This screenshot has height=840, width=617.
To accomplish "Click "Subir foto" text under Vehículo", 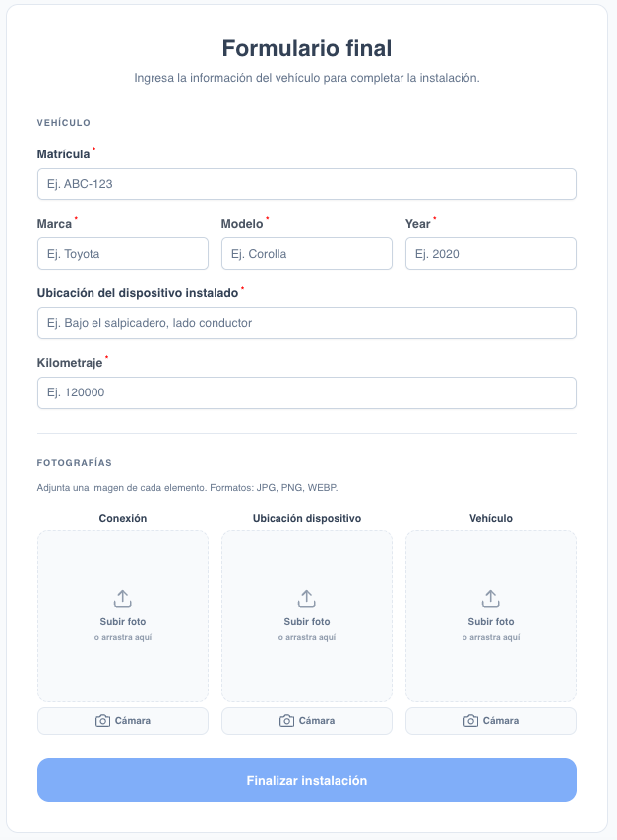I will point(490,622).
